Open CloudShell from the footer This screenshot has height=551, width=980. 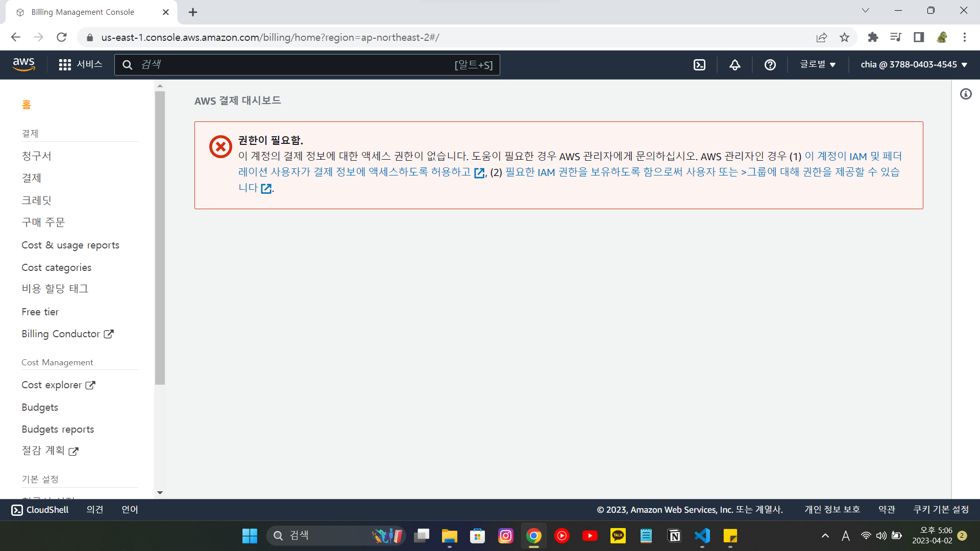pyautogui.click(x=40, y=510)
